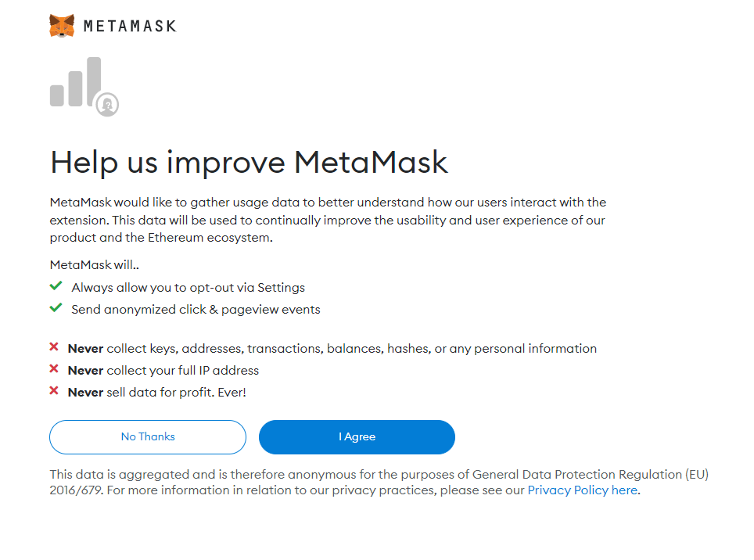Decline analytics with the No Thanks button
754x560 pixels.
148,437
